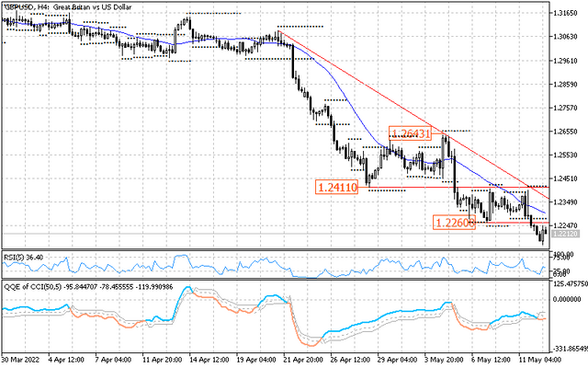Click the 1.30630 price axis value
The image size is (588, 368).
(566, 37)
